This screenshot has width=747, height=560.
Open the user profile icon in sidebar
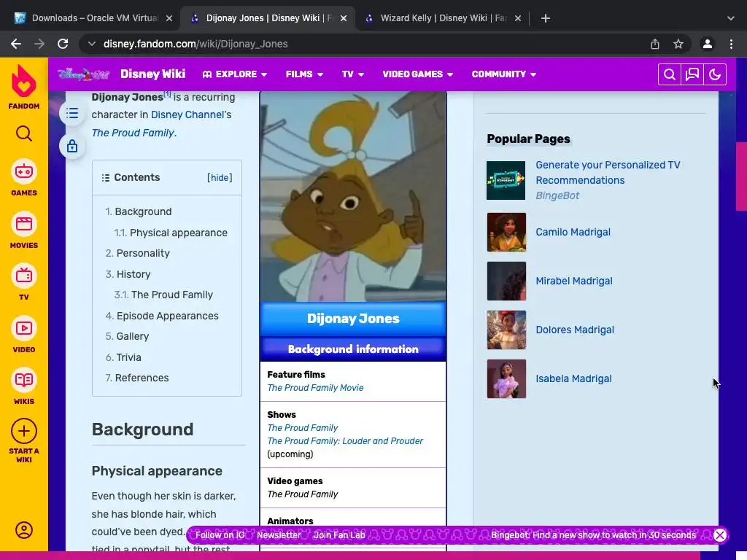24,530
